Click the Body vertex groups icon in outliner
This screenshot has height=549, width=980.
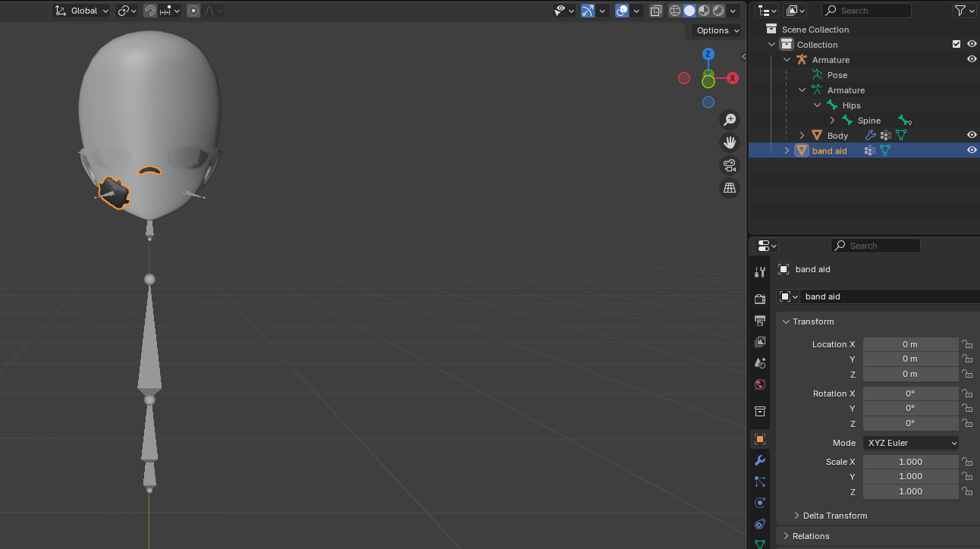click(x=885, y=135)
